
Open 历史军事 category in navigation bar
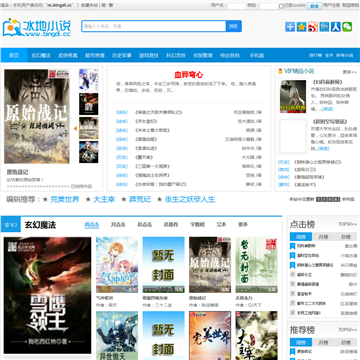(x=122, y=55)
